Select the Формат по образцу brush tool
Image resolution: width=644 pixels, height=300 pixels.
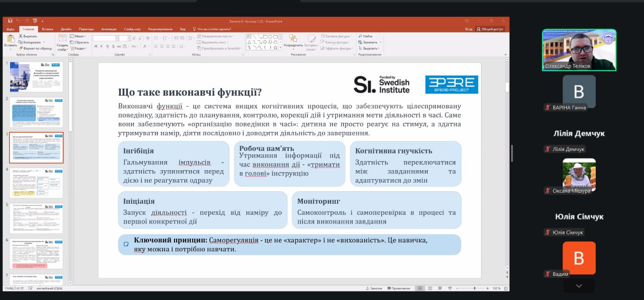point(21,48)
